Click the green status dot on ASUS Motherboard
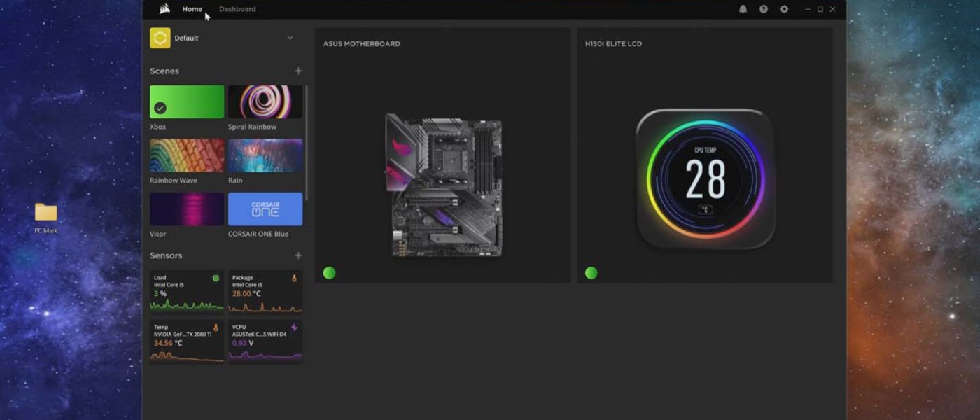This screenshot has width=980, height=420. tap(329, 273)
